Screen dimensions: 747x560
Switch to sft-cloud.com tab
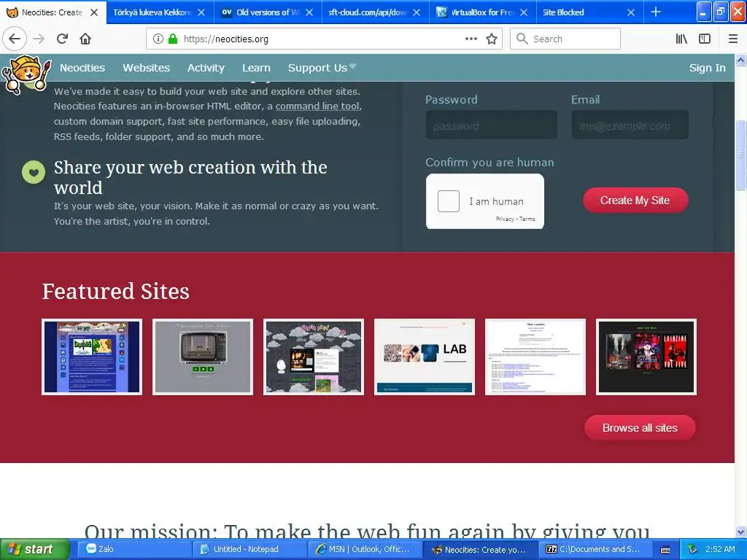375,12
